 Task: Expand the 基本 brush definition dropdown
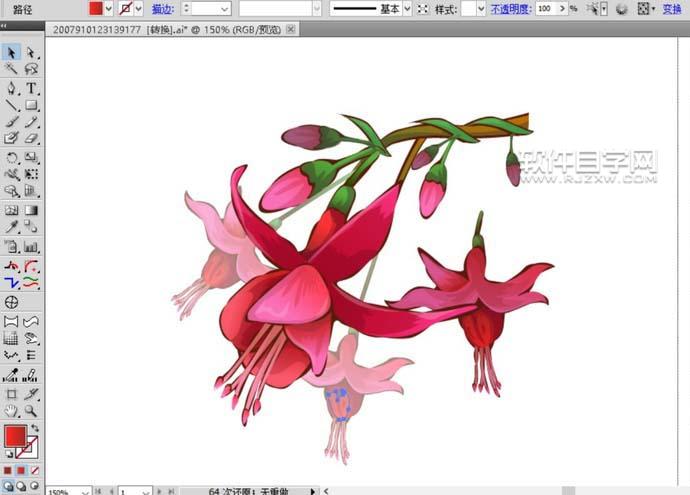[408, 8]
